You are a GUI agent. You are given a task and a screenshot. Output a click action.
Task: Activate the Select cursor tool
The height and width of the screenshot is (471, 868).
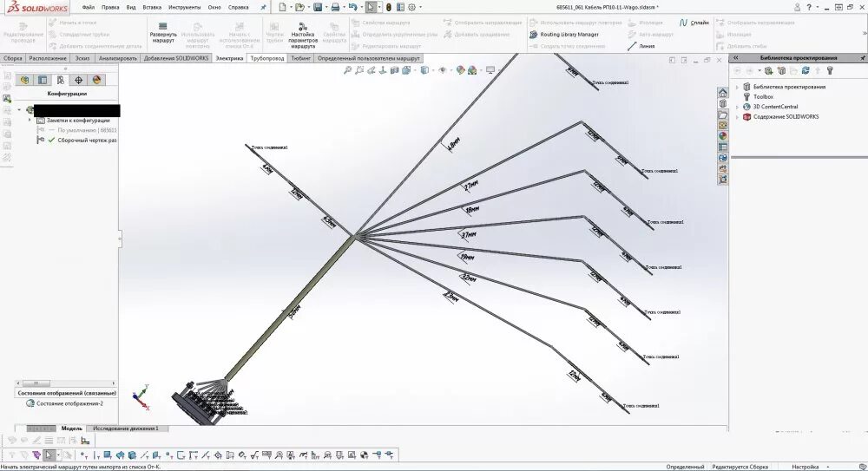pyautogui.click(x=371, y=7)
